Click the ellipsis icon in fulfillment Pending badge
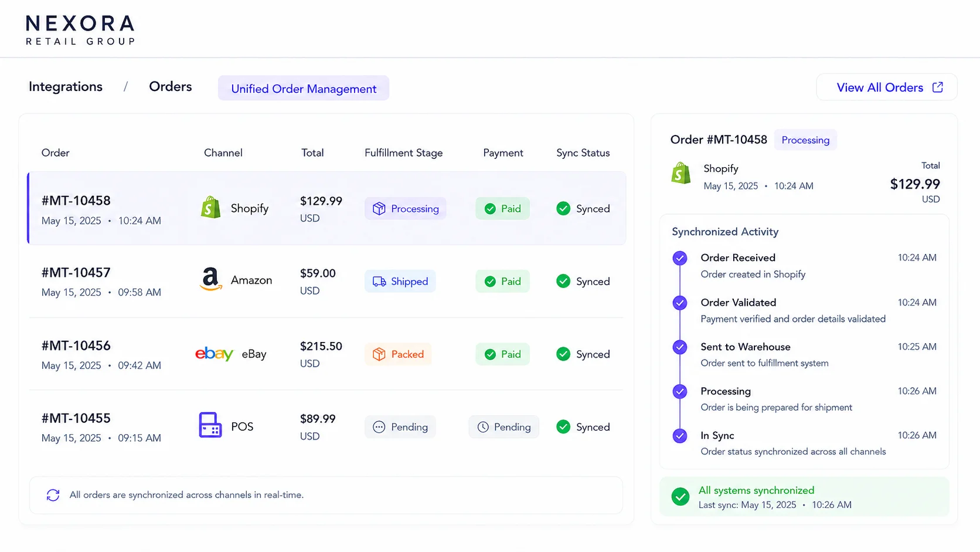This screenshot has width=980, height=552. point(379,427)
